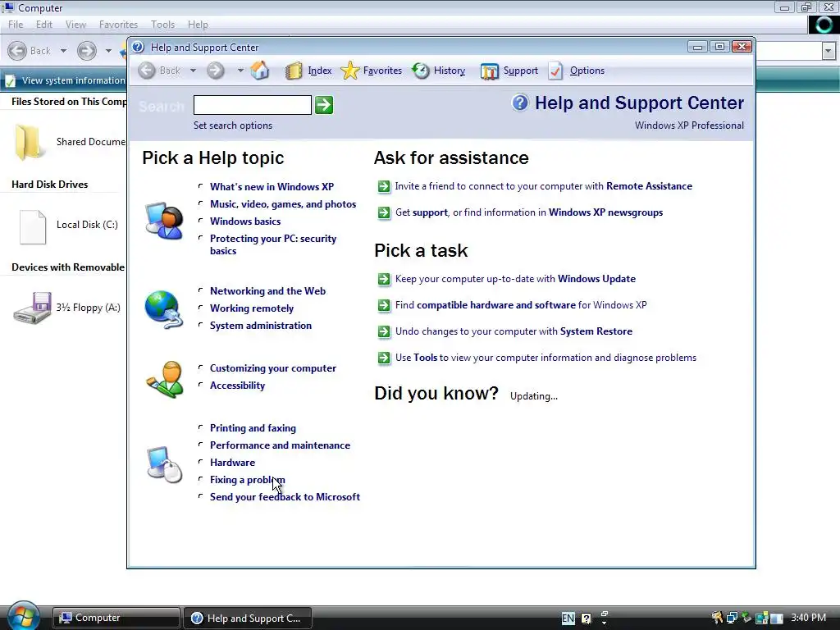This screenshot has height=630, width=840.
Task: Switch to Computer taskbar button
Action: [116, 618]
